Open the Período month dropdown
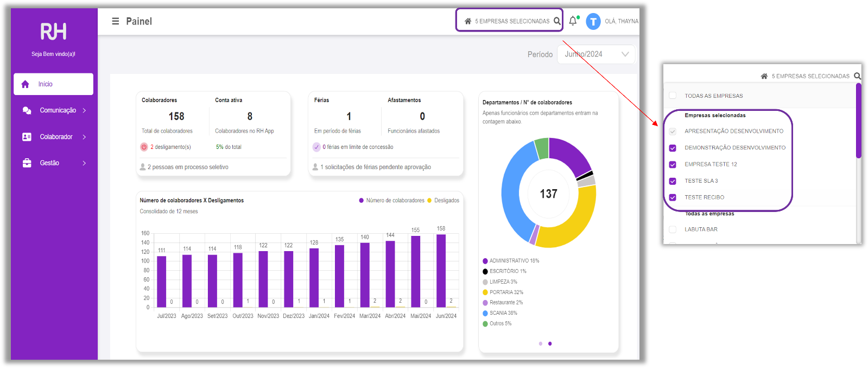Screen dimensions: 868x368 pyautogui.click(x=596, y=54)
